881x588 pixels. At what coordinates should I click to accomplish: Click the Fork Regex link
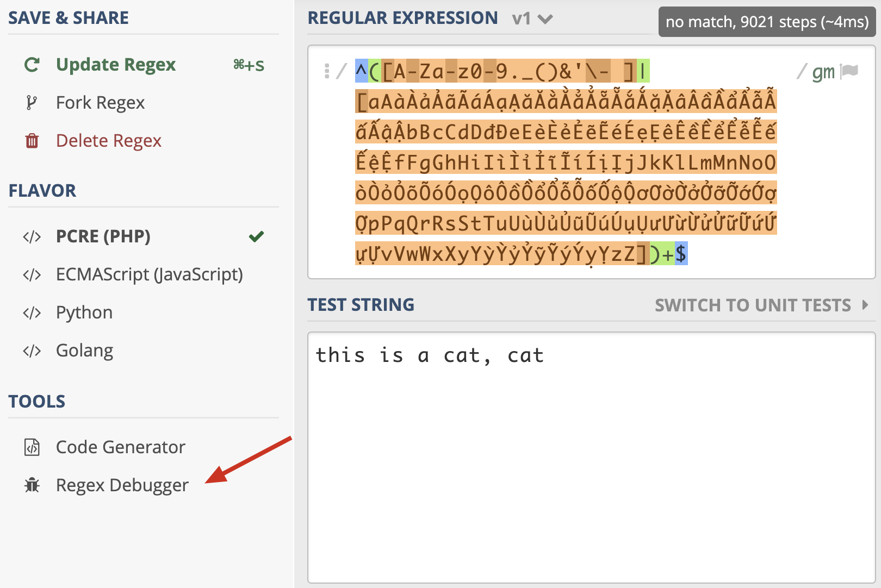pyautogui.click(x=100, y=103)
